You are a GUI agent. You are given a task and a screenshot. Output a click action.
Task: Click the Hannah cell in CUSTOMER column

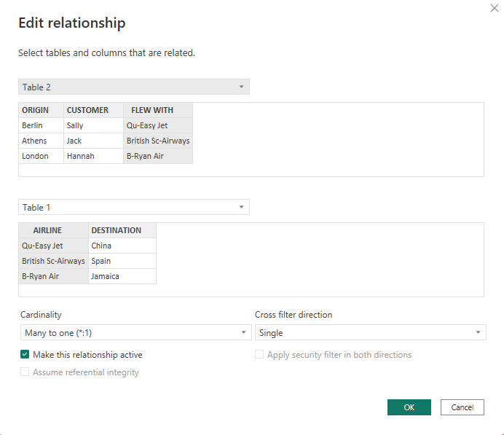click(x=80, y=156)
